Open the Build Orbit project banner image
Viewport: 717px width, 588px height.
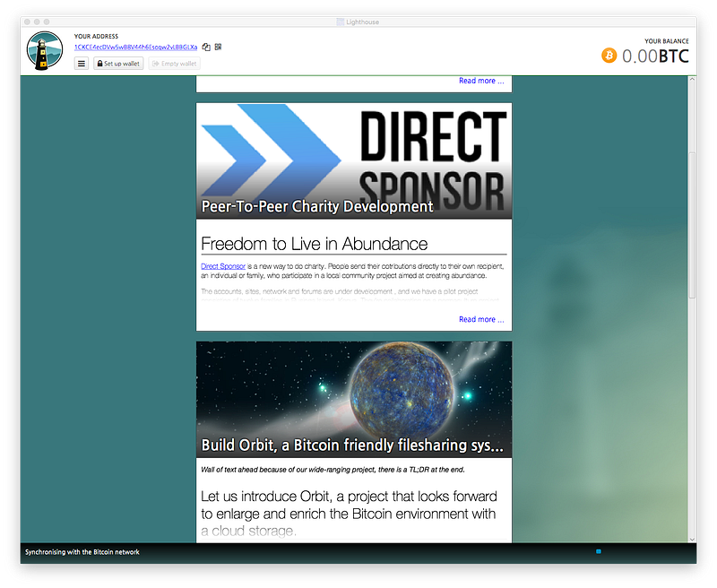(354, 399)
